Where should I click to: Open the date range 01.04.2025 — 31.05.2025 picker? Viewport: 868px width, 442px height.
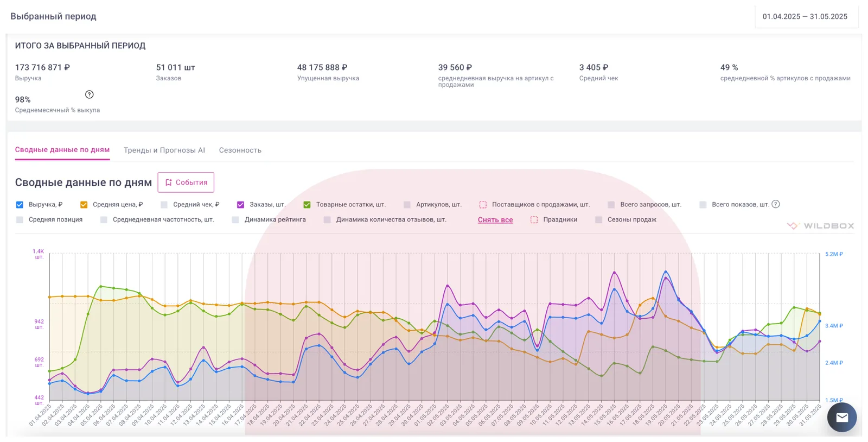coord(805,17)
